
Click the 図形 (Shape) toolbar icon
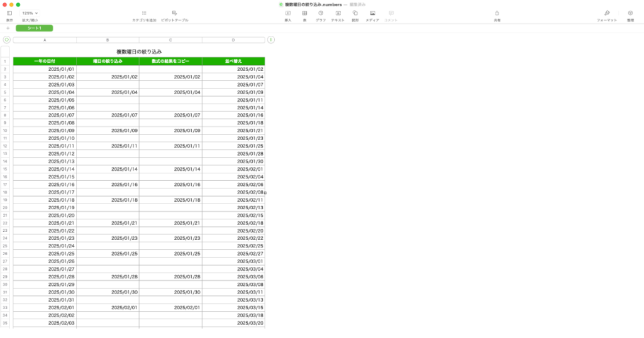pos(355,13)
